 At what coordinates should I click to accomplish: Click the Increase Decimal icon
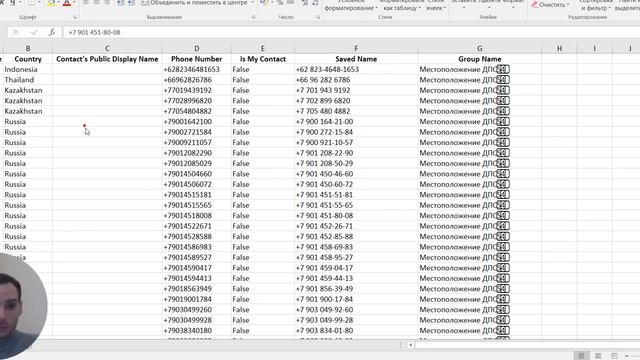[x=305, y=2]
